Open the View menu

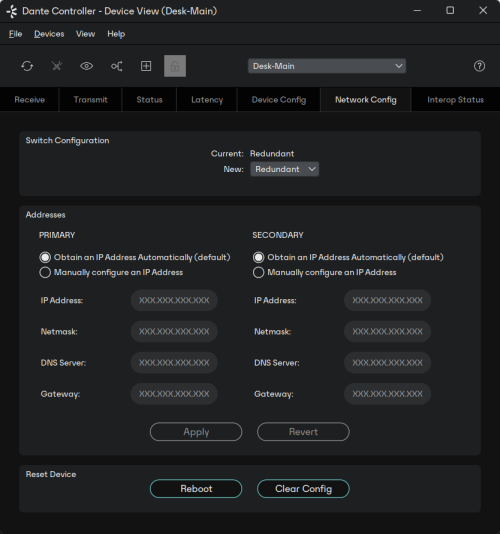85,34
